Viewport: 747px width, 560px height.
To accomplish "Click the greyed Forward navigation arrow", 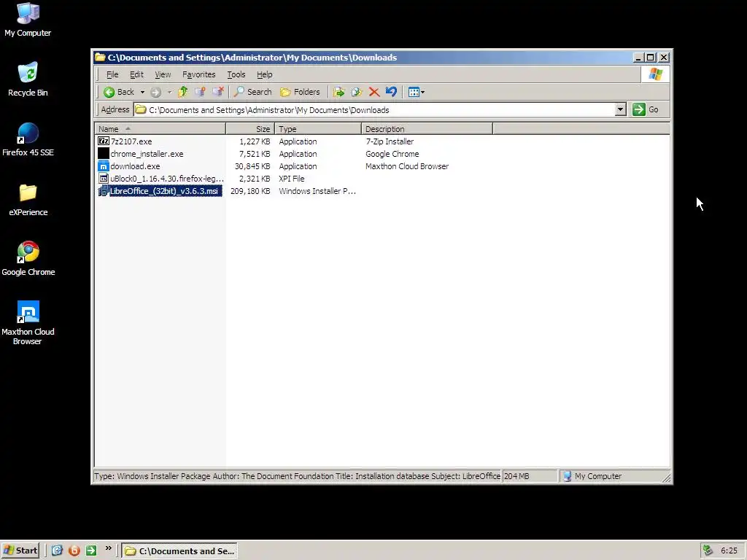I will 156,92.
